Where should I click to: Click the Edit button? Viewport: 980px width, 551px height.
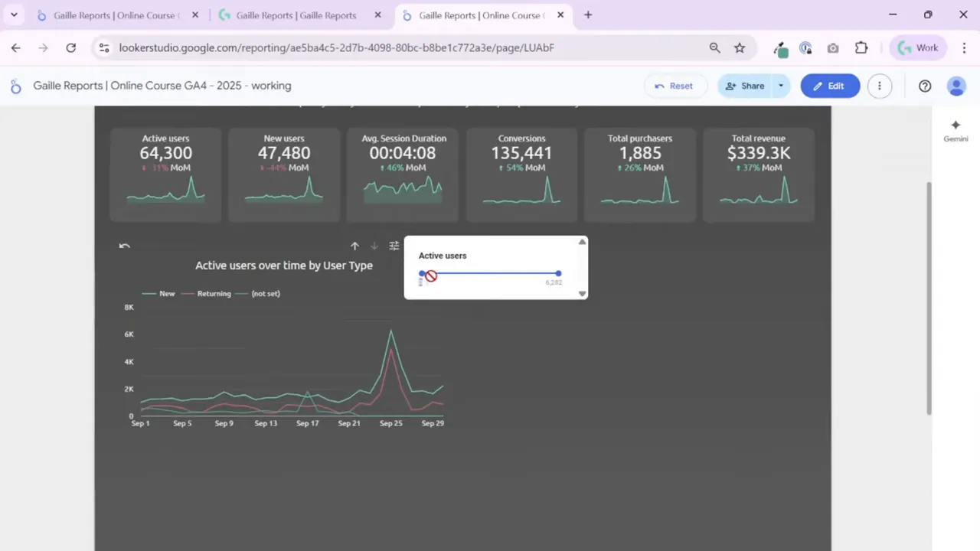(830, 86)
